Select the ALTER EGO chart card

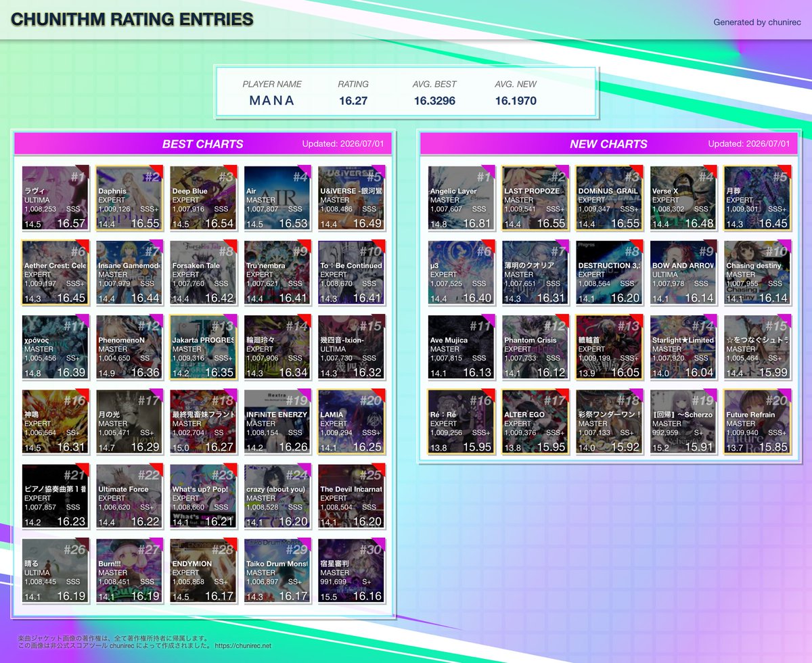536,421
